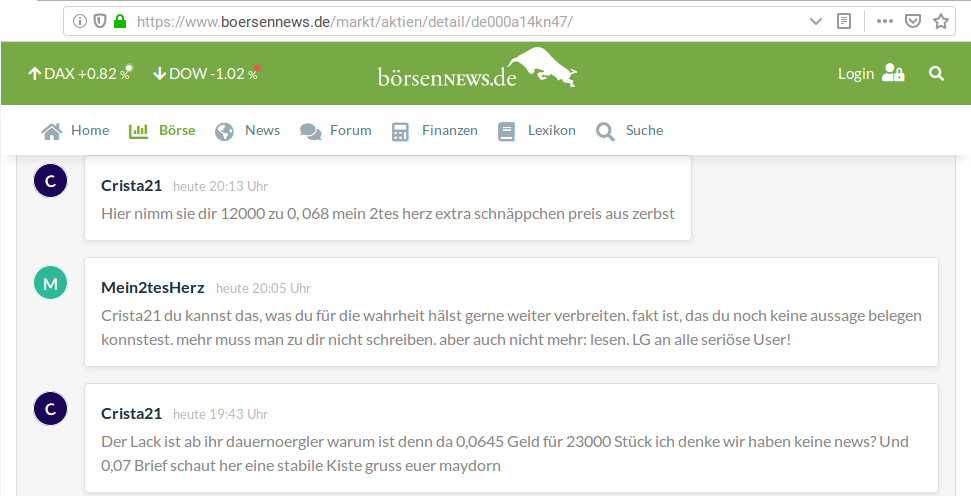Click the DAX +0.82 % ticker

click(81, 74)
